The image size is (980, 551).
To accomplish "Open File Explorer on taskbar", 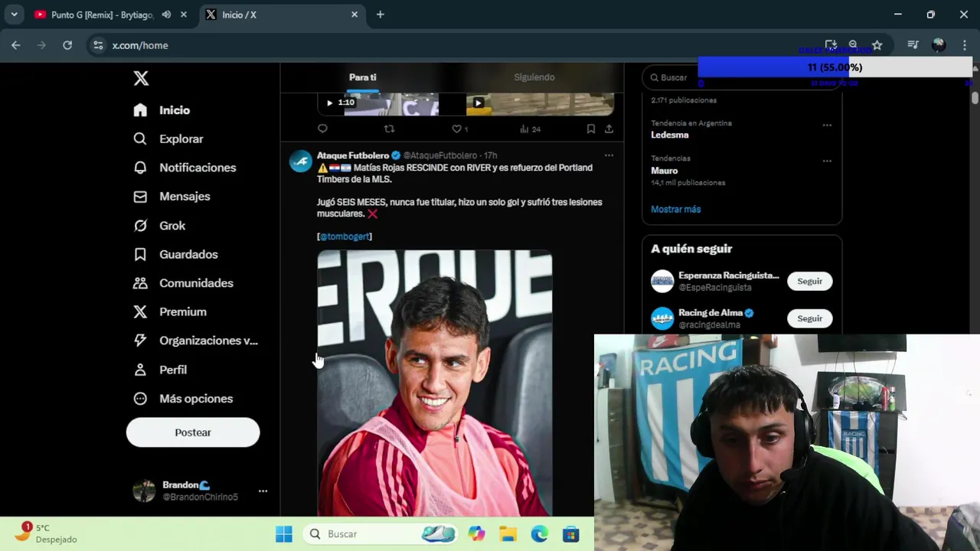I will pyautogui.click(x=508, y=534).
